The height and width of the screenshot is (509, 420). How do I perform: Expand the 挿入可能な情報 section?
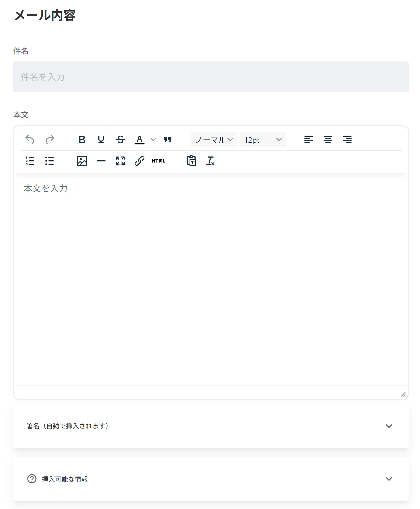(x=211, y=479)
